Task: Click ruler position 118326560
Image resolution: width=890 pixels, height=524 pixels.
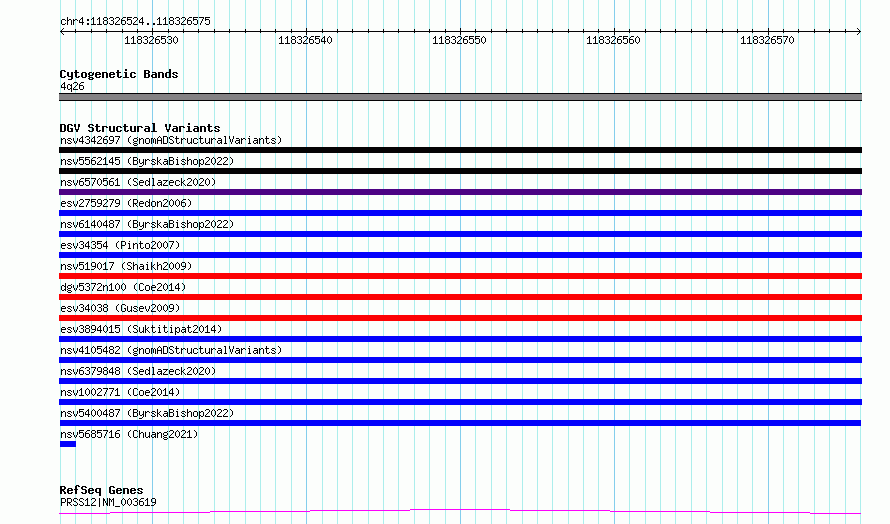Action: click(x=613, y=40)
